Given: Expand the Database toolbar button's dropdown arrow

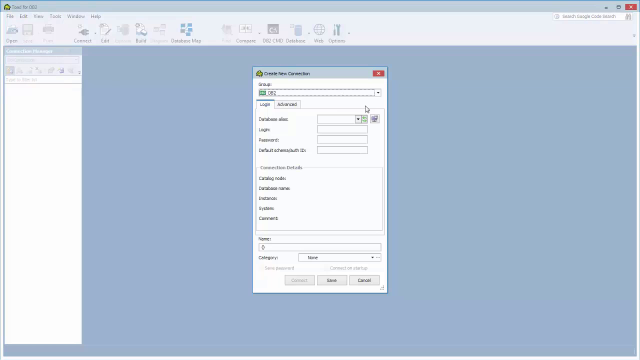Looking at the screenshot, I should (x=309, y=33).
